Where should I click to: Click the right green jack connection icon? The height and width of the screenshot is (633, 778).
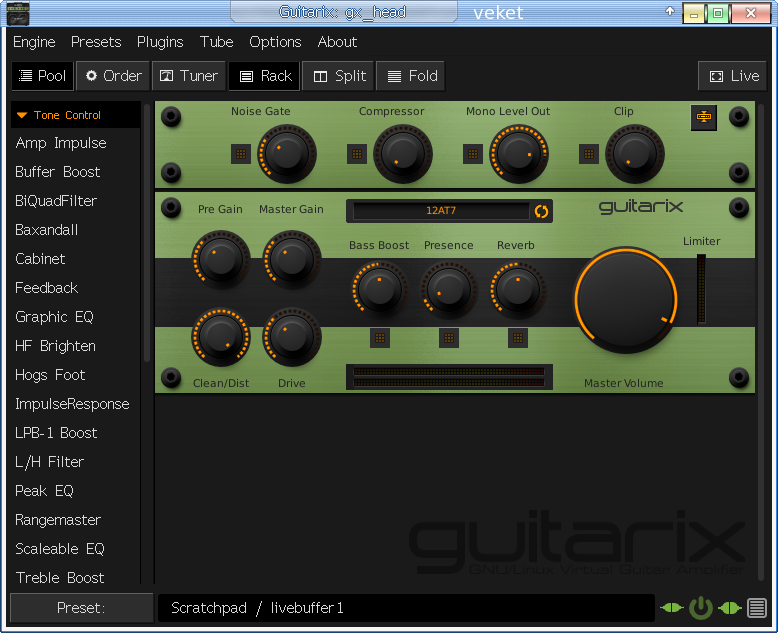pyautogui.click(x=729, y=608)
